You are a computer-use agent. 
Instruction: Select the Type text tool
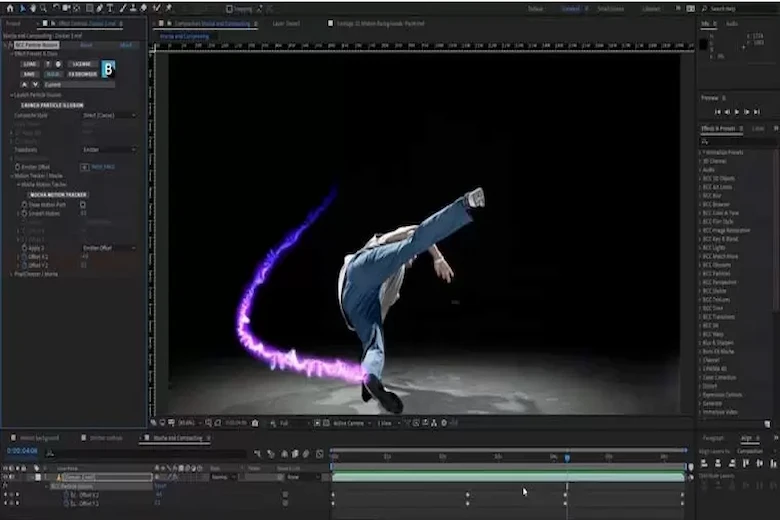click(x=110, y=8)
